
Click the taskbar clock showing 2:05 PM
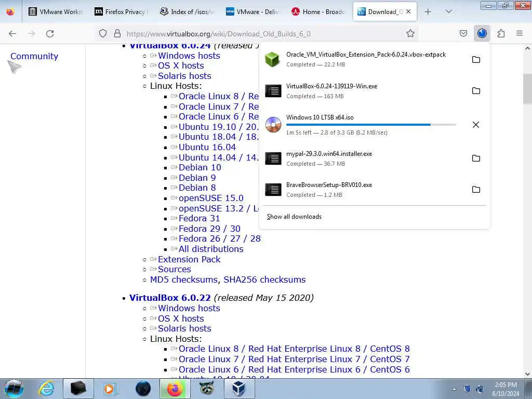(506, 389)
